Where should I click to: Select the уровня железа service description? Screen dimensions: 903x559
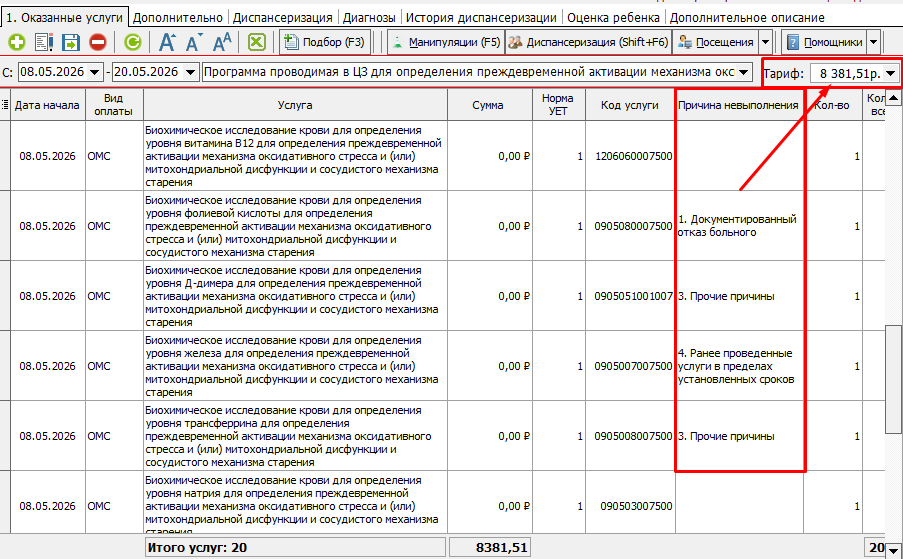(295, 366)
